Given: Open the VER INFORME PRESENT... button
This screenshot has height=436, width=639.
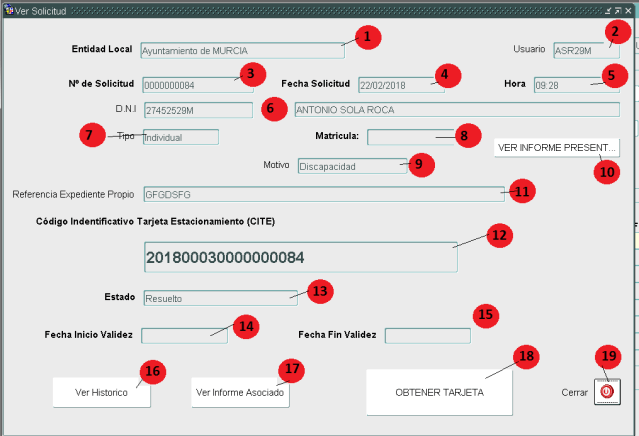Looking at the screenshot, I should (557, 148).
